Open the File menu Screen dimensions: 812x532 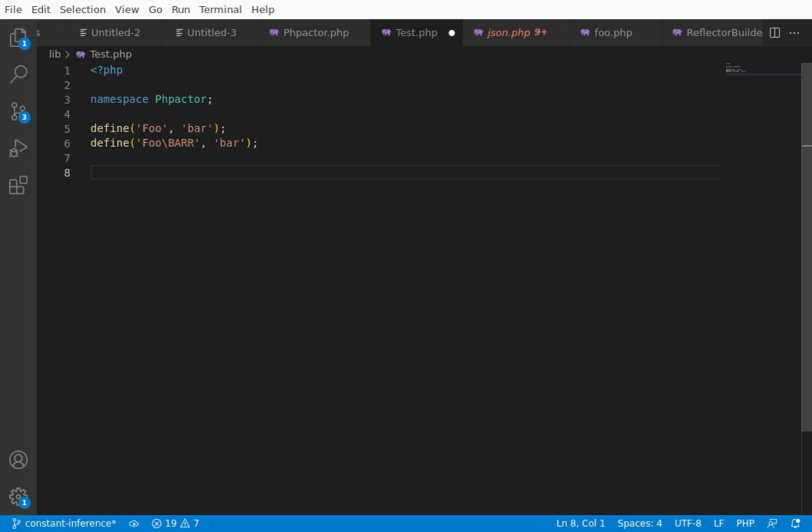tap(13, 9)
